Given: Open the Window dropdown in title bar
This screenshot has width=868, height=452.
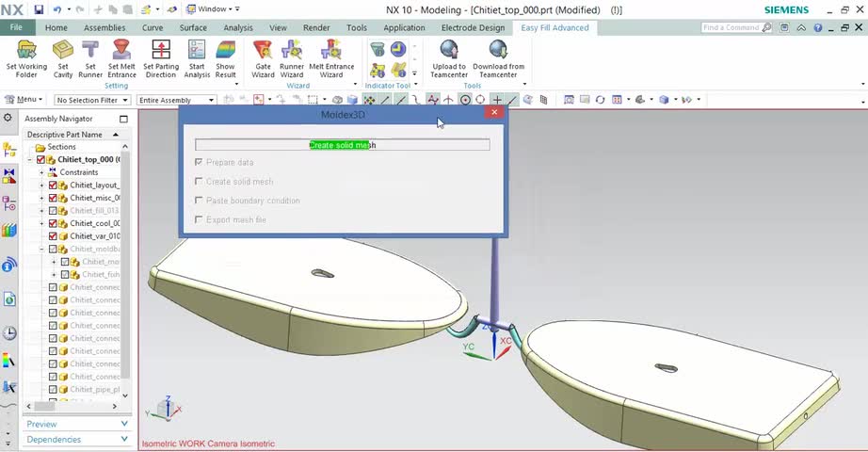Looking at the screenshot, I should (213, 9).
